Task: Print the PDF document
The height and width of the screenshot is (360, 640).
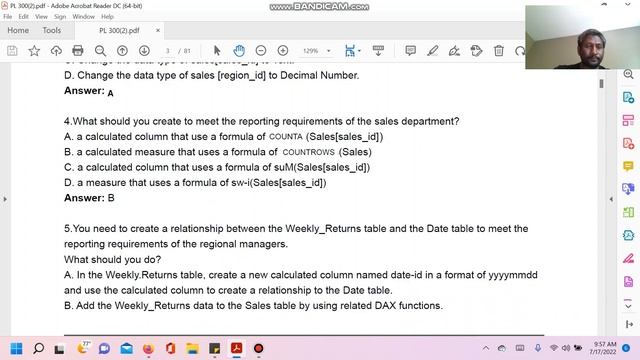Action: tap(78, 51)
